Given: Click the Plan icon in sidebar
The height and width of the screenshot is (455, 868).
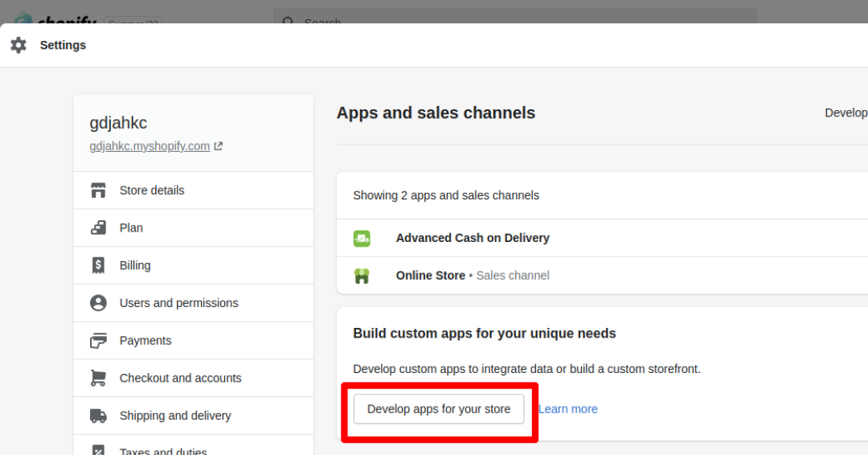Looking at the screenshot, I should pos(99,227).
